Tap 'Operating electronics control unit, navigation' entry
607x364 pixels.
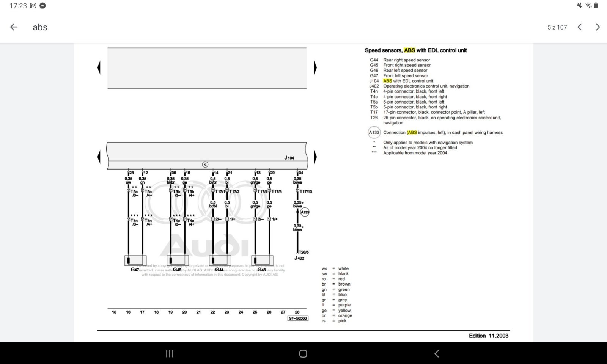[x=426, y=86]
